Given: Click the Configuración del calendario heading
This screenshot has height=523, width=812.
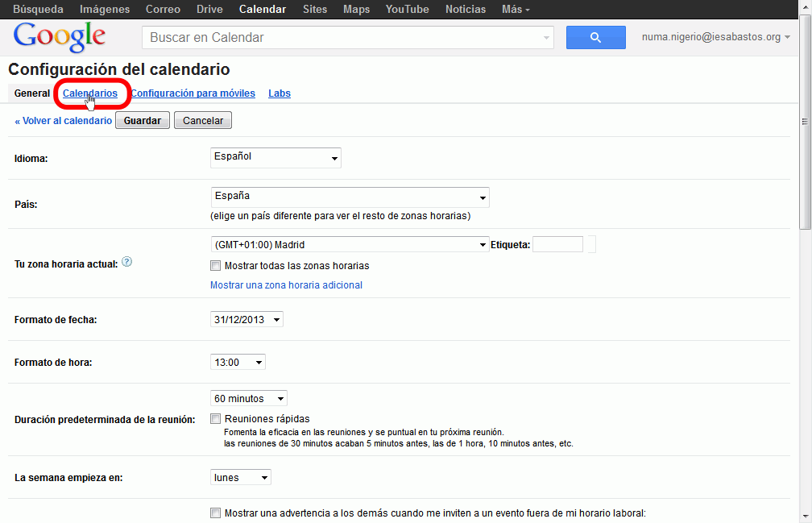Looking at the screenshot, I should point(119,69).
